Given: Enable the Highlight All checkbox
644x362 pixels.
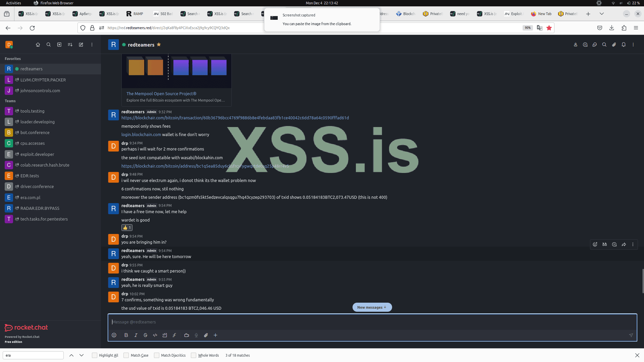Looking at the screenshot, I should tap(95, 355).
